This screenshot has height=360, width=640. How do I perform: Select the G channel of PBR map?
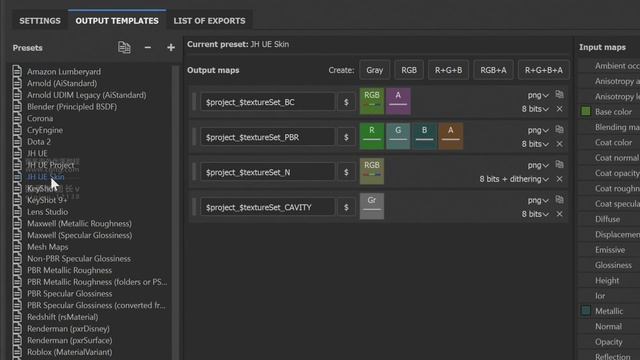tap(398, 136)
